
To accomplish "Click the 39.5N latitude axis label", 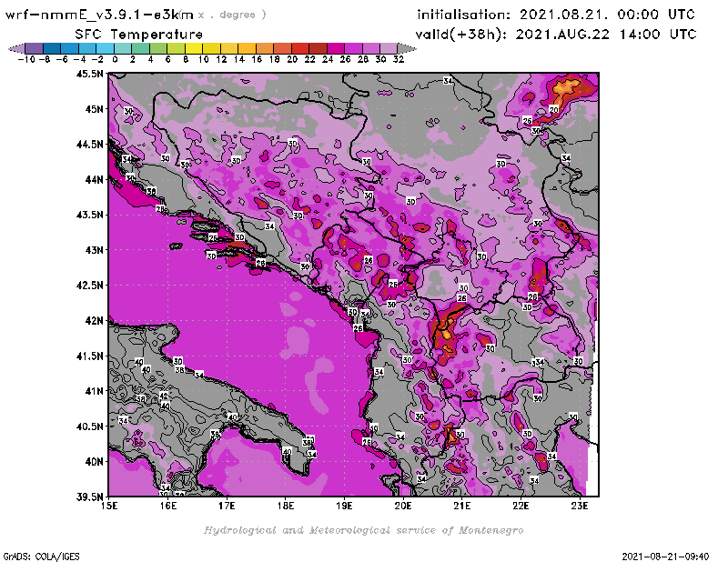I will pyautogui.click(x=88, y=497).
